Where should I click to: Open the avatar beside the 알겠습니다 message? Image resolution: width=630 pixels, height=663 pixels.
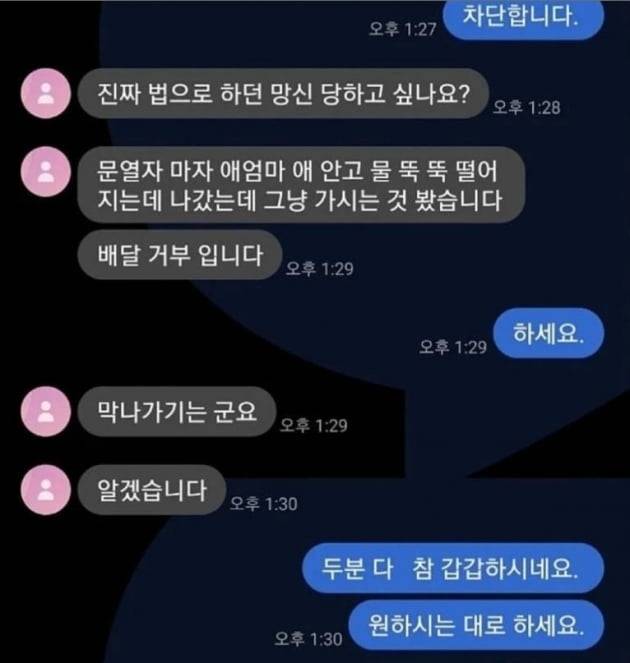pyautogui.click(x=46, y=490)
